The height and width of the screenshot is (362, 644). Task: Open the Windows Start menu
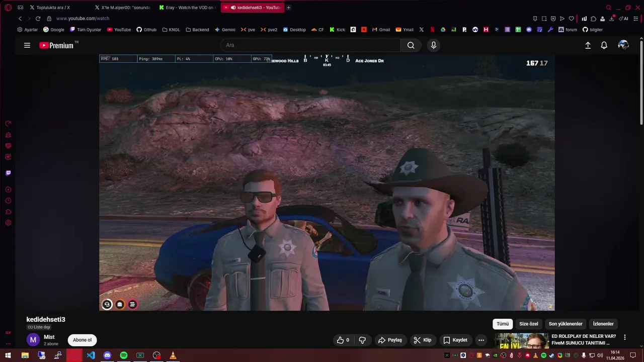tap(8, 355)
